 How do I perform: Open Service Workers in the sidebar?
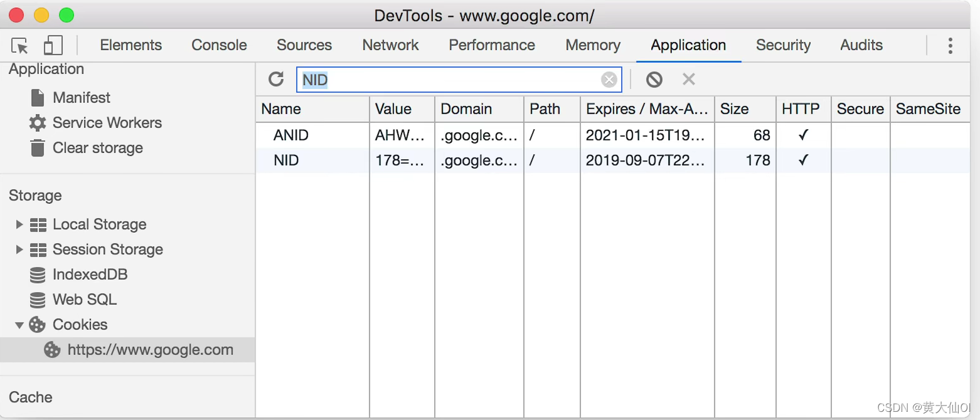[107, 123]
